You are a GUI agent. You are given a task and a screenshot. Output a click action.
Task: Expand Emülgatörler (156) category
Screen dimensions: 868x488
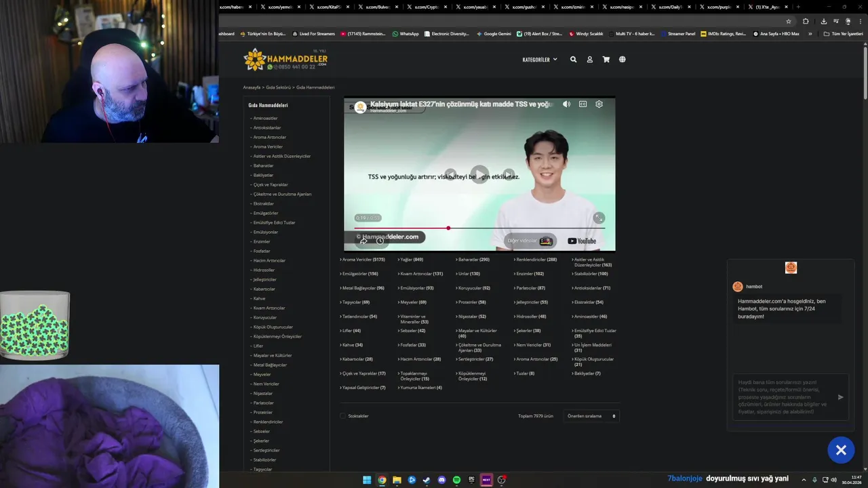[x=359, y=274]
